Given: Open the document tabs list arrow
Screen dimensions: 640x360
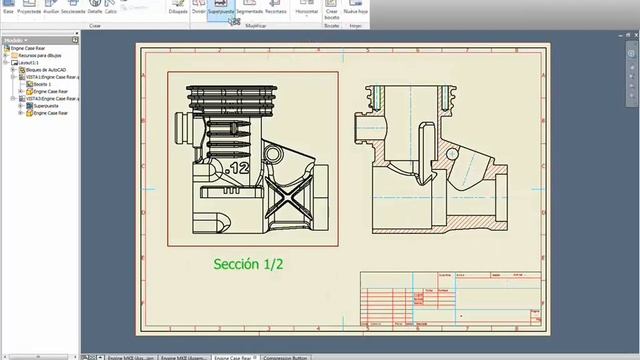Looking at the screenshot, I should coord(100,357).
